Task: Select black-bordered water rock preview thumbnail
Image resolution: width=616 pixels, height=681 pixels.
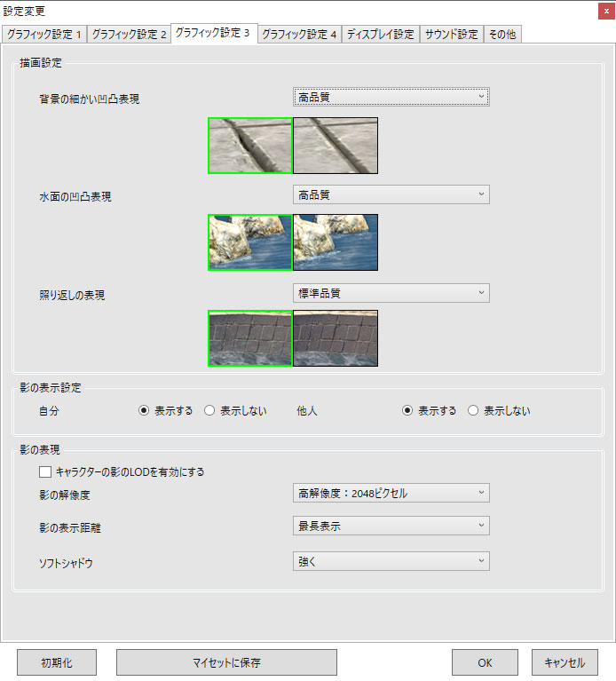Action: point(336,242)
